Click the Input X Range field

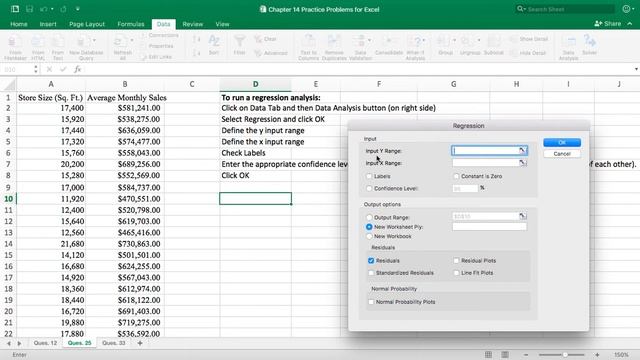tap(485, 163)
